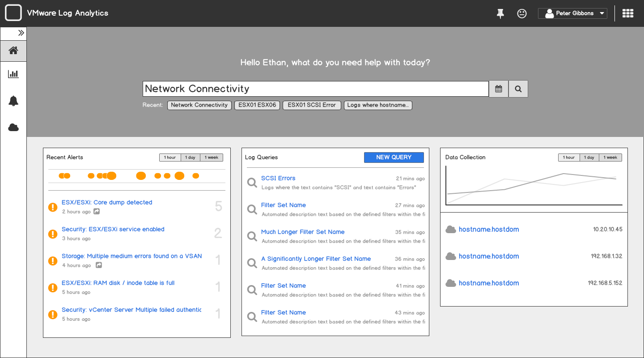
Task: Click cloud icon beside 192.168.1.32 host
Action: coord(451,256)
